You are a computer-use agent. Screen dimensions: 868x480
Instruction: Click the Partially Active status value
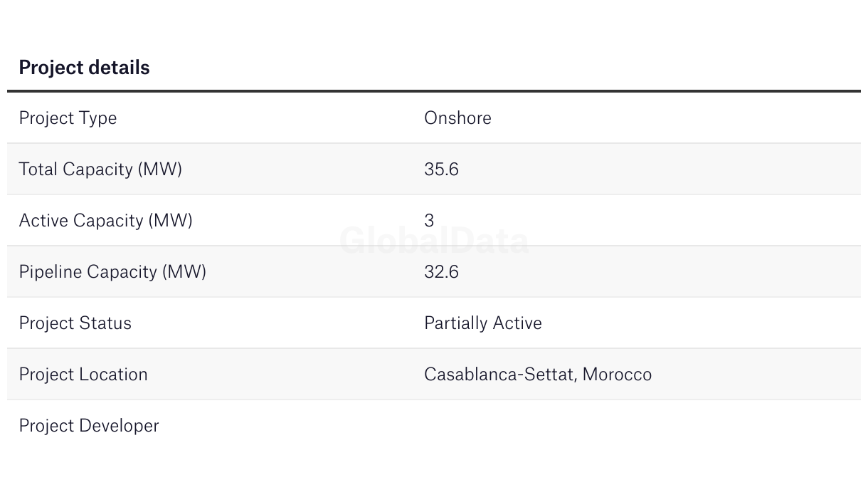482,323
